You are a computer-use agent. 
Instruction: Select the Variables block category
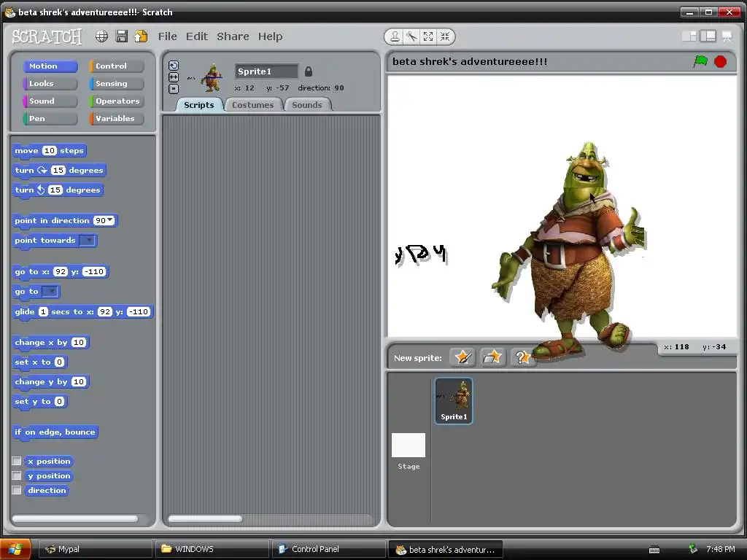[116, 118]
